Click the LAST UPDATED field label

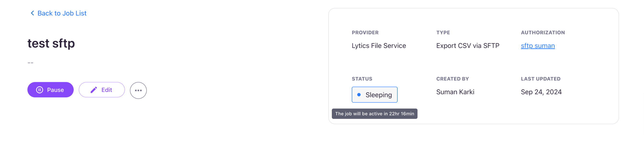coord(541,79)
